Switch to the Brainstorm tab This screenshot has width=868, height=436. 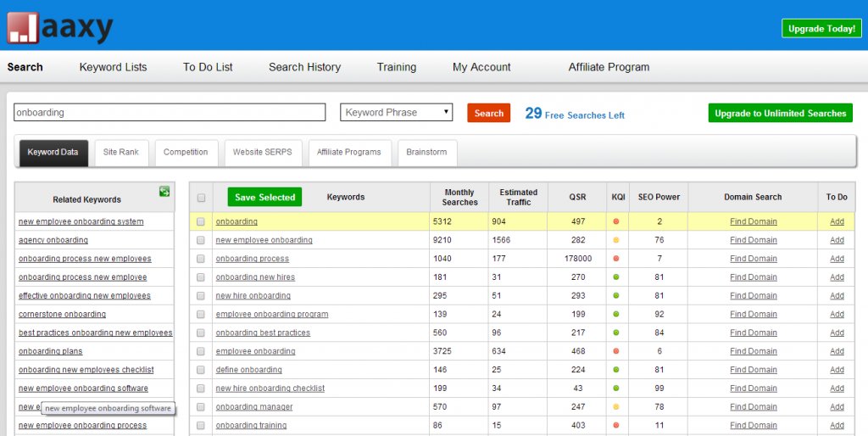tap(427, 153)
